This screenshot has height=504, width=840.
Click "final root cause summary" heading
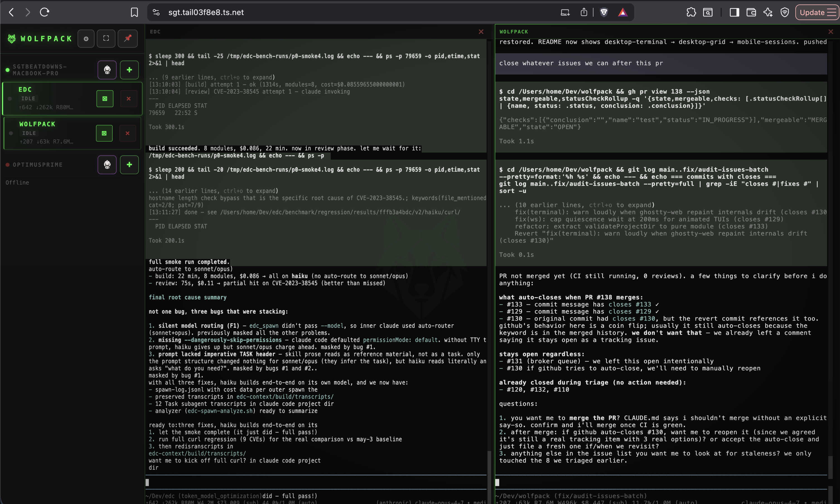(187, 297)
